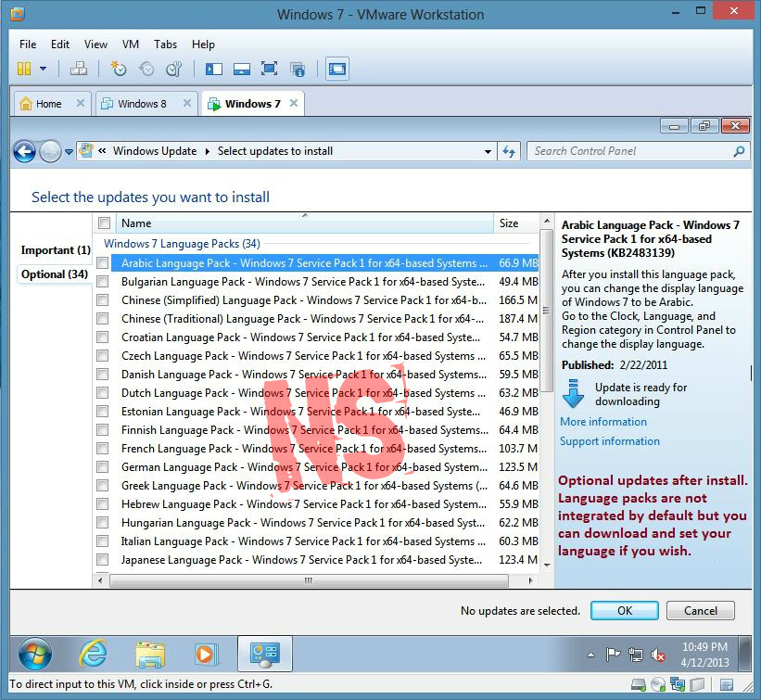Click the horizontal scrollbar thumb
Image resolution: width=761 pixels, height=700 pixels.
pos(309,580)
